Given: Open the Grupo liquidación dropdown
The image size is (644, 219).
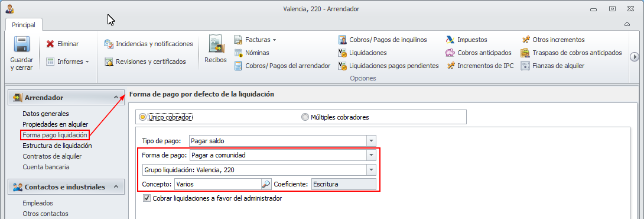Looking at the screenshot, I should [x=371, y=170].
